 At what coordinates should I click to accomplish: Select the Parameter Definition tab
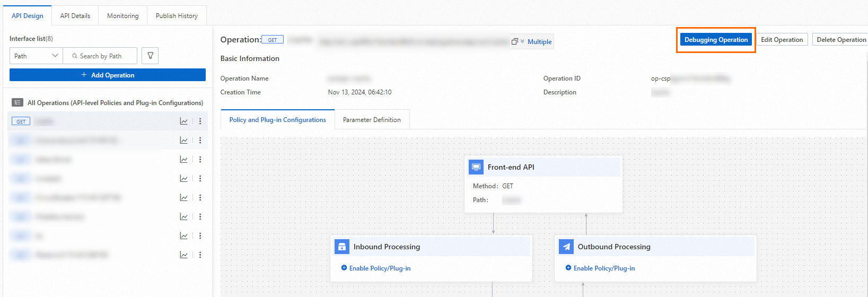372,120
